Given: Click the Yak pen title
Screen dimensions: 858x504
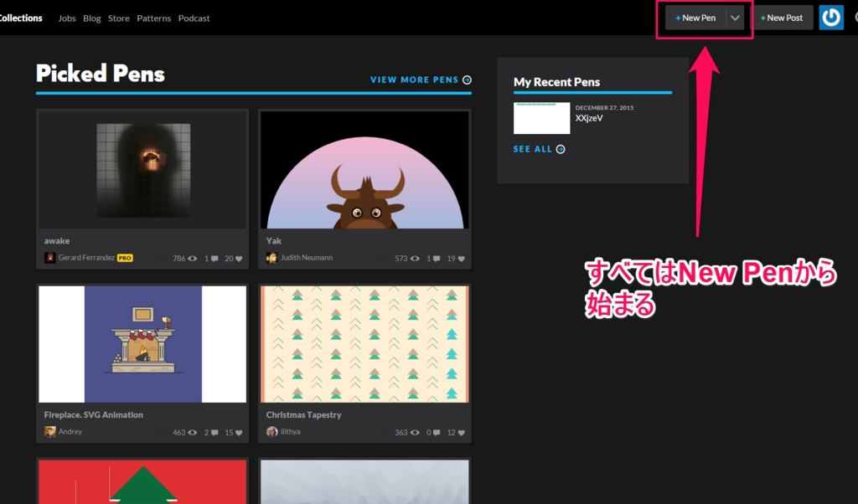Looking at the screenshot, I should [274, 240].
